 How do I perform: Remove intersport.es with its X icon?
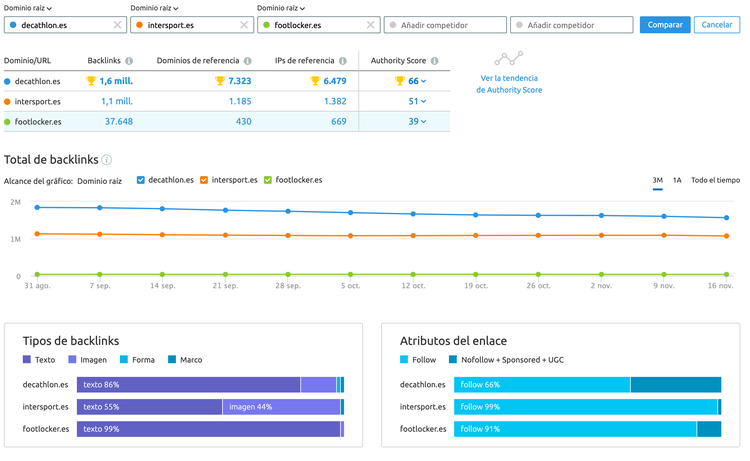tap(244, 25)
